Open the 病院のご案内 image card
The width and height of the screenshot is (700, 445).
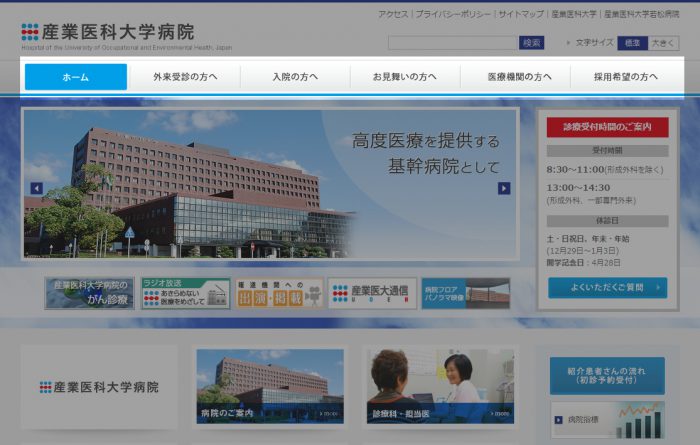click(270, 387)
